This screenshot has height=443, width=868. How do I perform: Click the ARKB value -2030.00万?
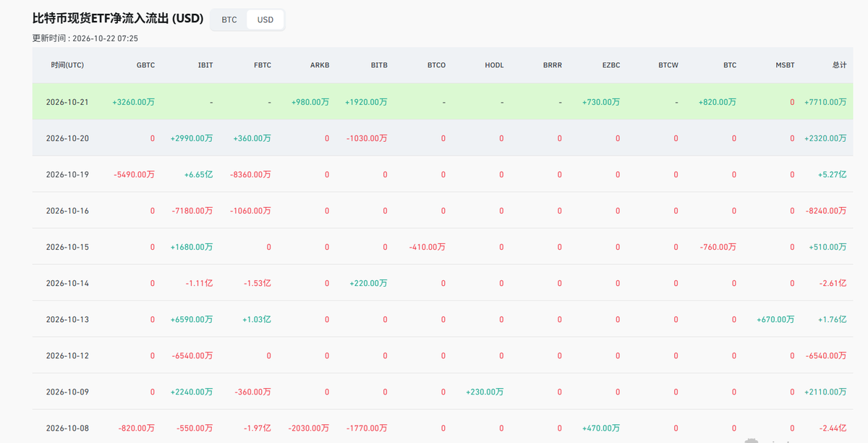tap(309, 428)
